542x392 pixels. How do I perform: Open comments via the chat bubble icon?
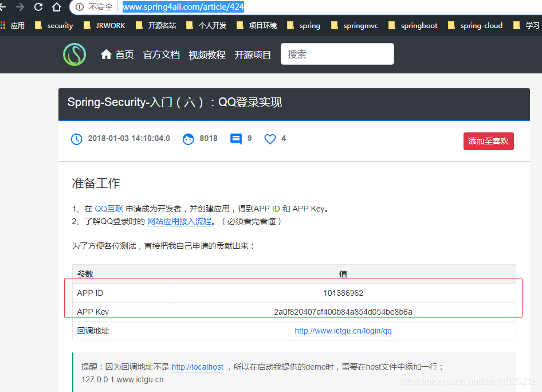[235, 139]
